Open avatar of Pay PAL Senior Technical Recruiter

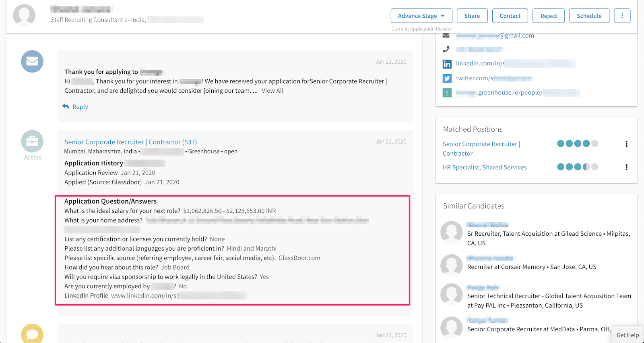(452, 295)
